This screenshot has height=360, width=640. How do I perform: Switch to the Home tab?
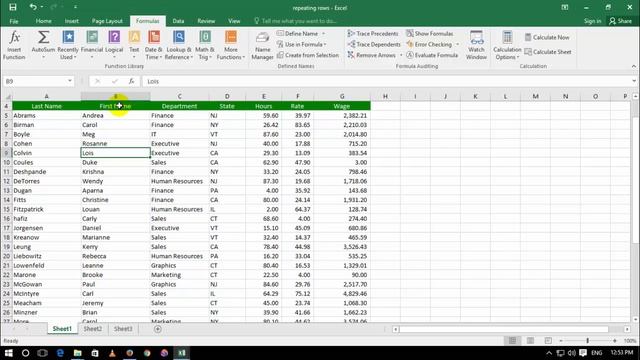tap(43, 21)
